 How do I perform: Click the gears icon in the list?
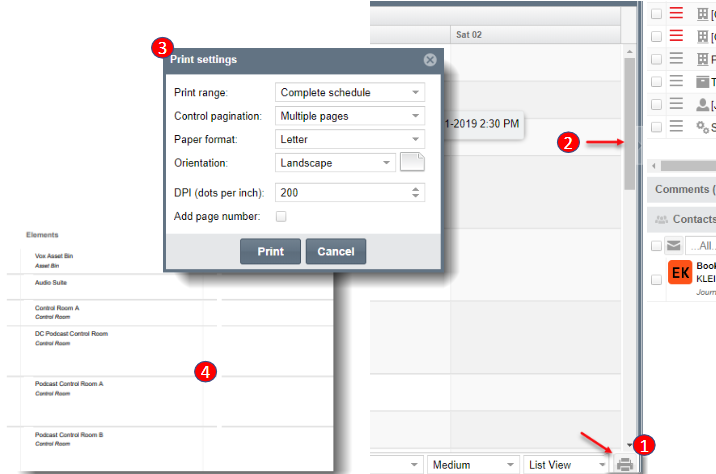(x=702, y=126)
